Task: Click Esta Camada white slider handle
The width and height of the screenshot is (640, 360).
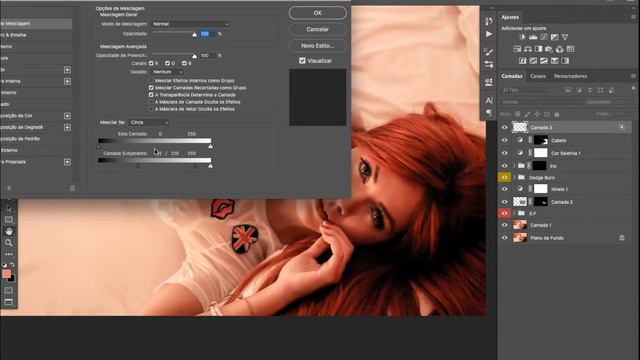Action: (210, 146)
